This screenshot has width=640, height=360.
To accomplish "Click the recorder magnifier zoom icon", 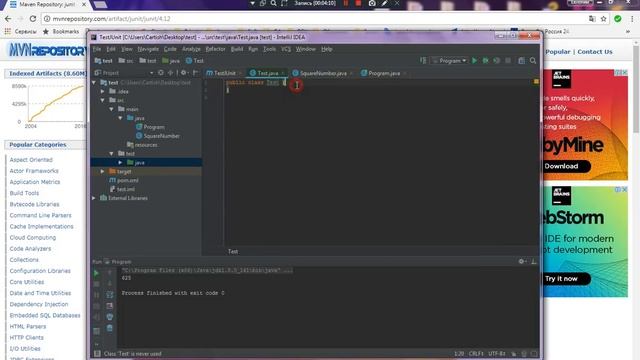I will click(273, 3).
